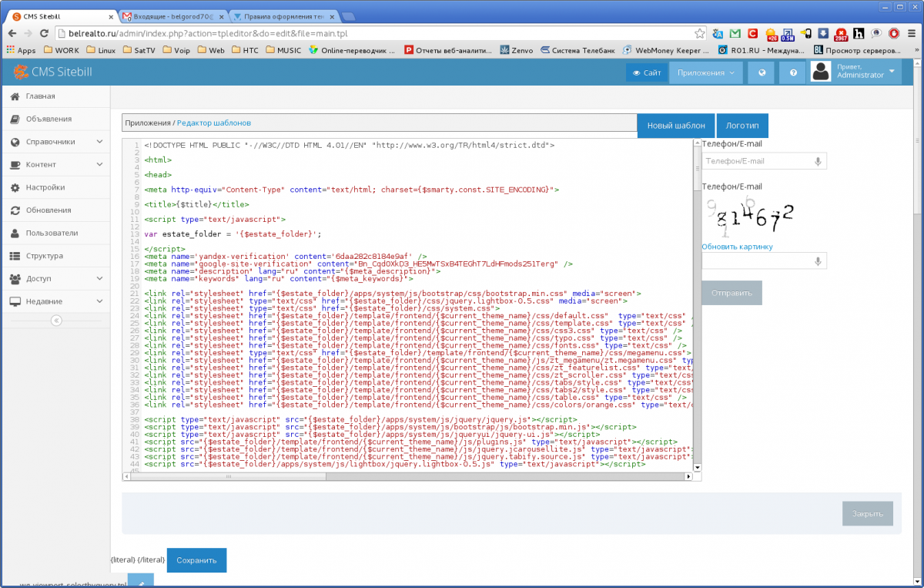This screenshot has width=924, height=588.
Task: Open the MUSIC bookmarks folder
Action: tap(283, 50)
